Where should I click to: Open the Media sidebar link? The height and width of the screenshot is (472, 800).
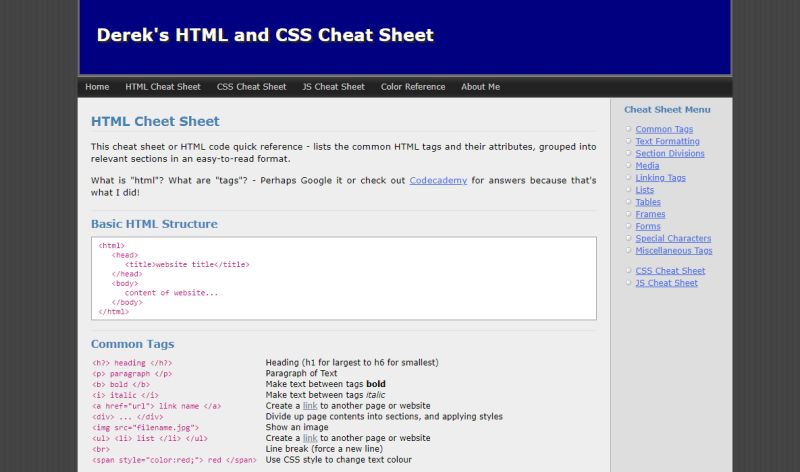click(647, 166)
